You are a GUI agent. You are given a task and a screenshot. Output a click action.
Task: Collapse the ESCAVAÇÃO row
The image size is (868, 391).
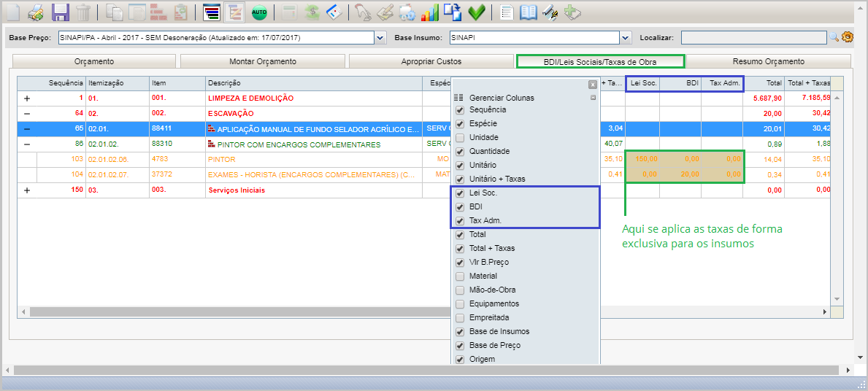(26, 113)
